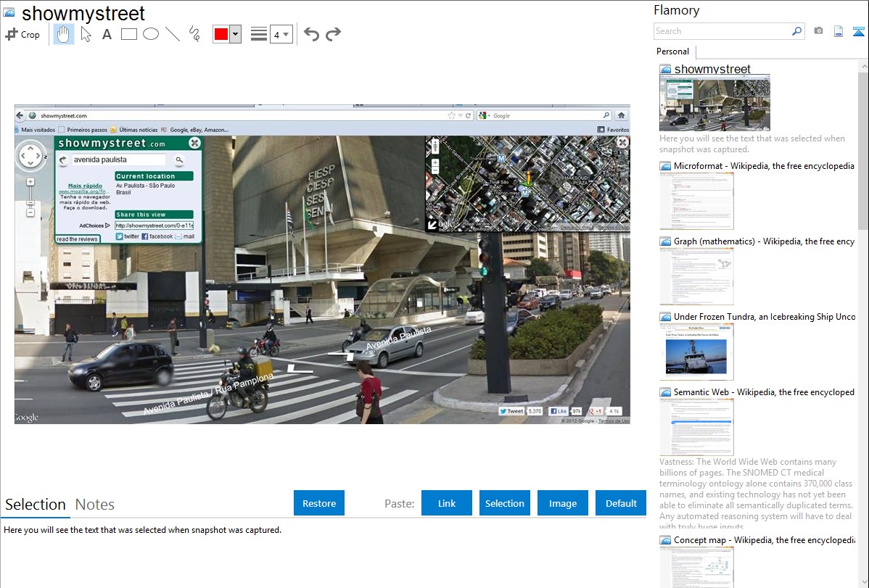Screen dimensions: 869x588
Task: Open the line width dropdown showing 4
Action: coord(281,34)
